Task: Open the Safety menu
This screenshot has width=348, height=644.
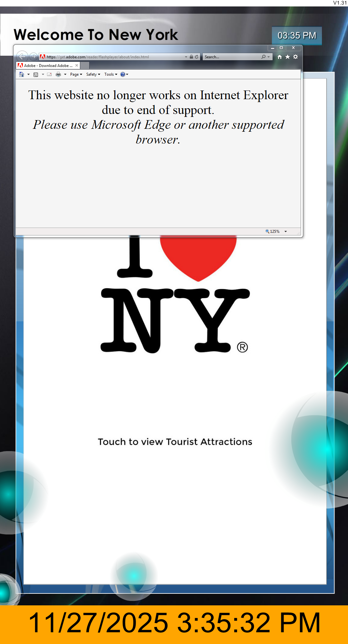Action: pos(93,74)
